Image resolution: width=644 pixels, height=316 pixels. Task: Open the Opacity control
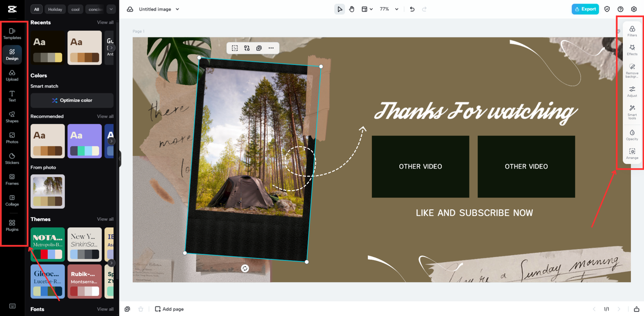tap(632, 135)
